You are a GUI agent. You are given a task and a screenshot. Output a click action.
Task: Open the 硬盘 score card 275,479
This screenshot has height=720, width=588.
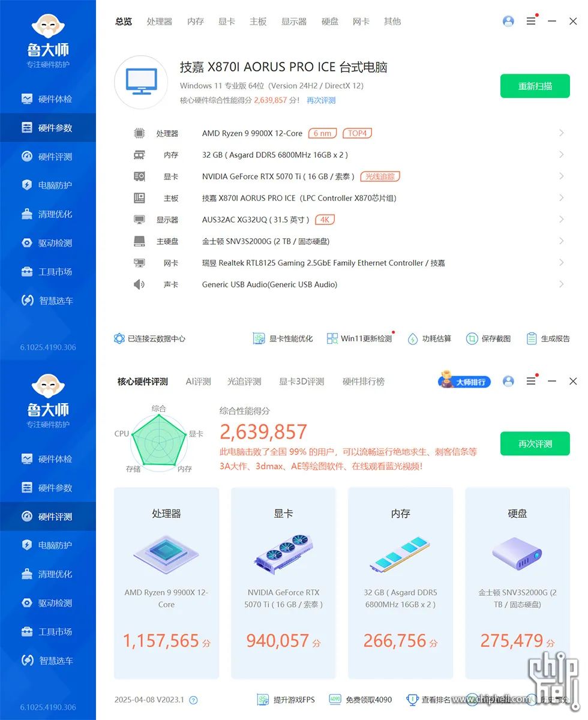point(517,583)
